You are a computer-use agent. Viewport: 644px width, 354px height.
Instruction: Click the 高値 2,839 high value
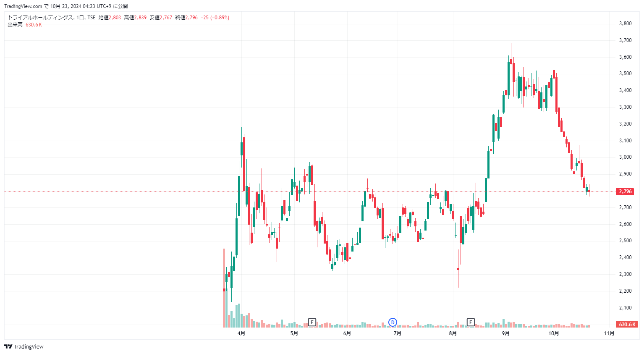135,18
